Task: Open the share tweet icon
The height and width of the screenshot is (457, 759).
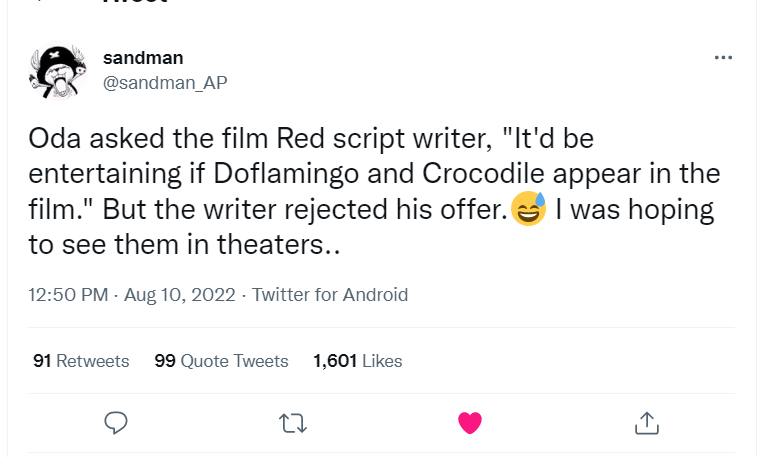Action: [646, 422]
